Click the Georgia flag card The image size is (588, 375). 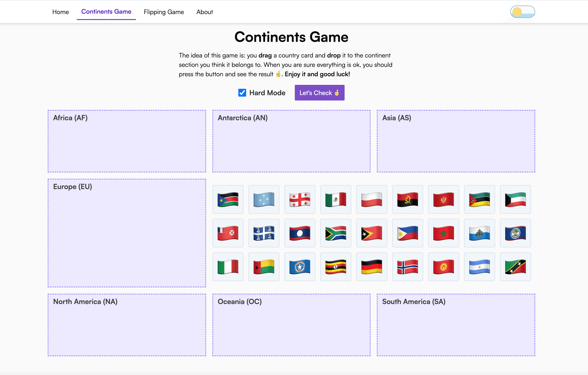click(x=300, y=199)
